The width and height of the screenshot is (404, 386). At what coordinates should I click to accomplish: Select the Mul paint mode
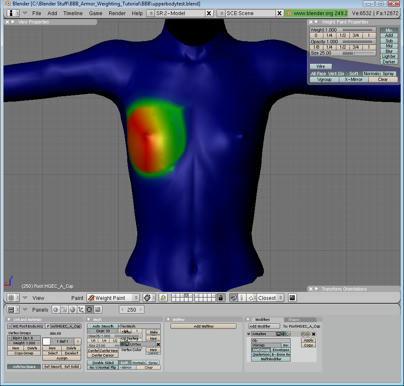(x=389, y=46)
